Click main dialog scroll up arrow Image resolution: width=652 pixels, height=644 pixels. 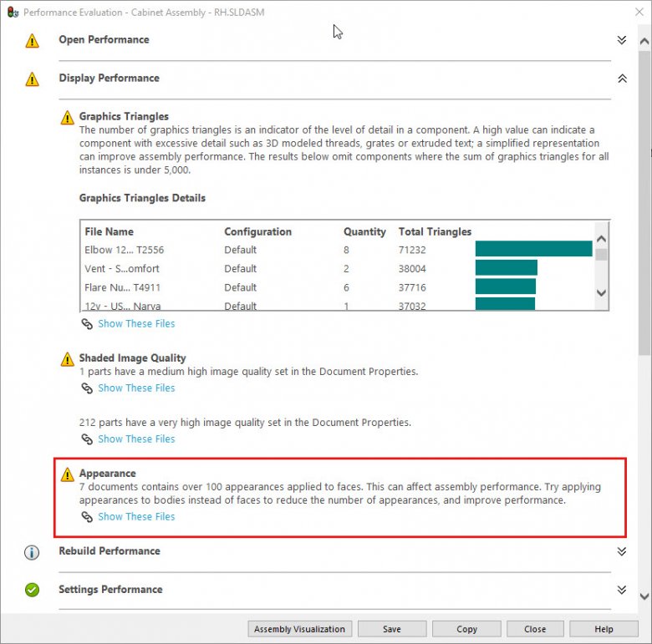pyautogui.click(x=644, y=41)
